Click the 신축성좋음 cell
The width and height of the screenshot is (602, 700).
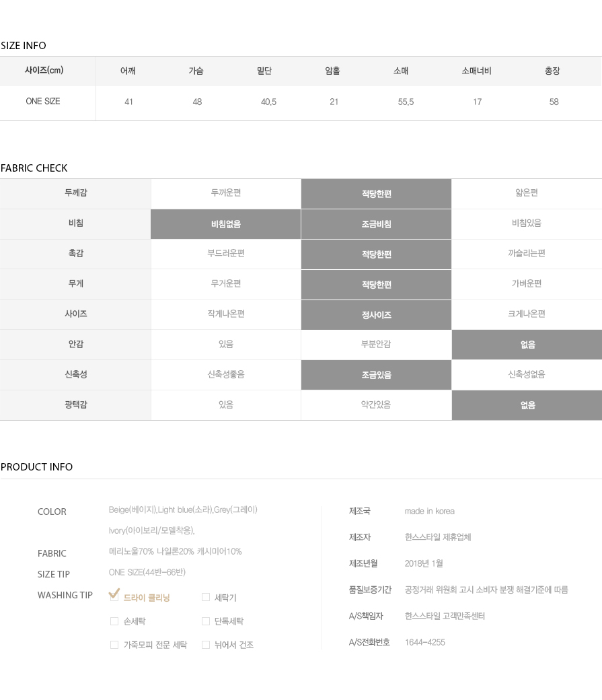[x=226, y=375]
